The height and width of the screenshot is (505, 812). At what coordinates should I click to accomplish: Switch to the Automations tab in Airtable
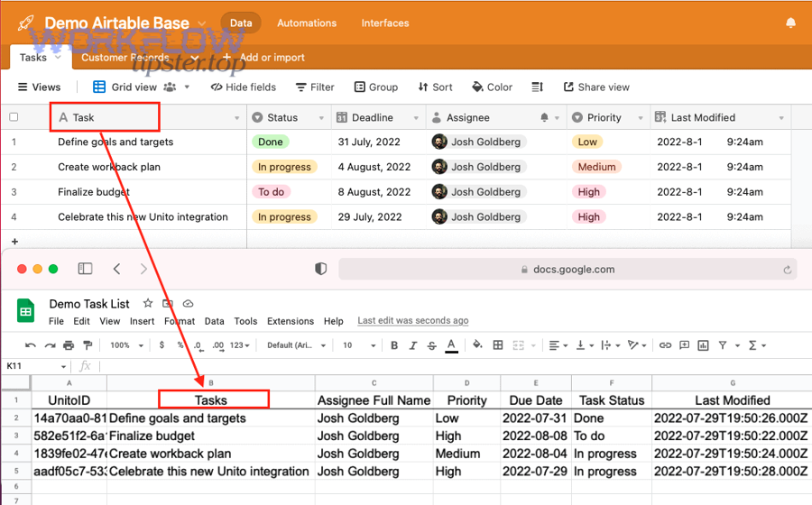307,23
